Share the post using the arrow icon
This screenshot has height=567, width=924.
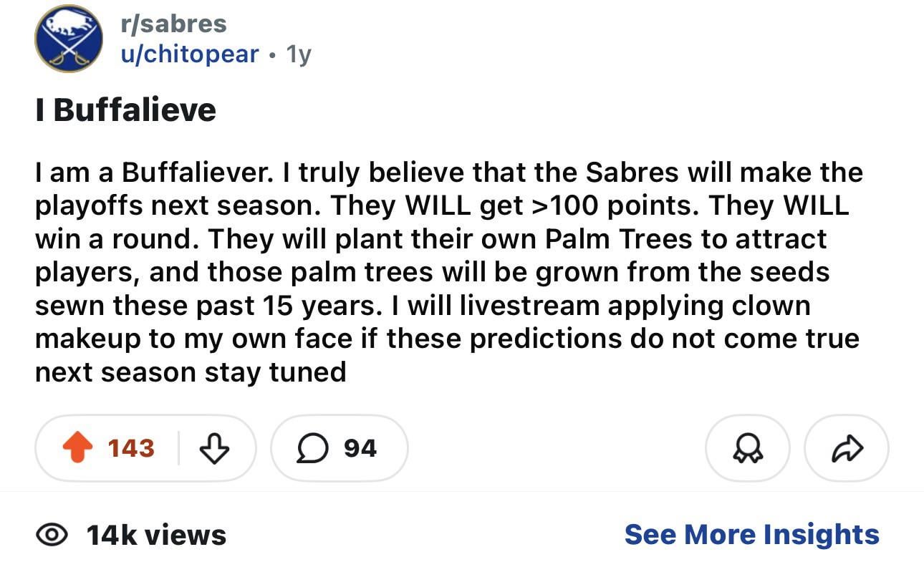point(847,448)
